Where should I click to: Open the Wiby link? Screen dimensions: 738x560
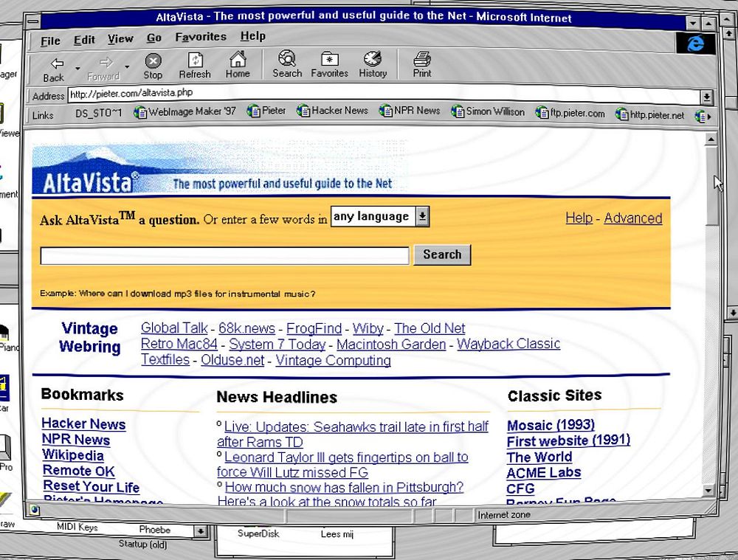(368, 328)
